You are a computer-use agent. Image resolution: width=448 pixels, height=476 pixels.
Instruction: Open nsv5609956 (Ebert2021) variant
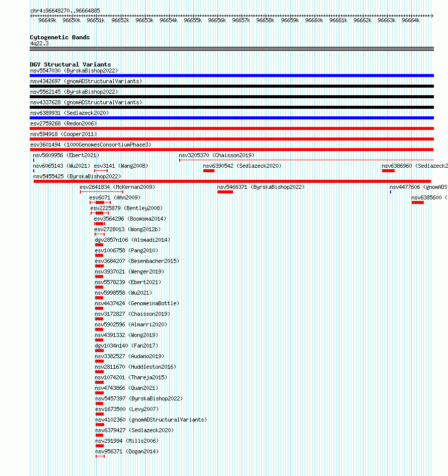click(66, 156)
